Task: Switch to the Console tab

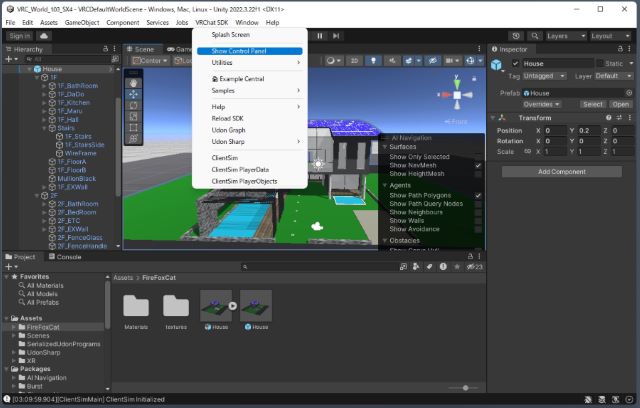Action: coord(65,257)
